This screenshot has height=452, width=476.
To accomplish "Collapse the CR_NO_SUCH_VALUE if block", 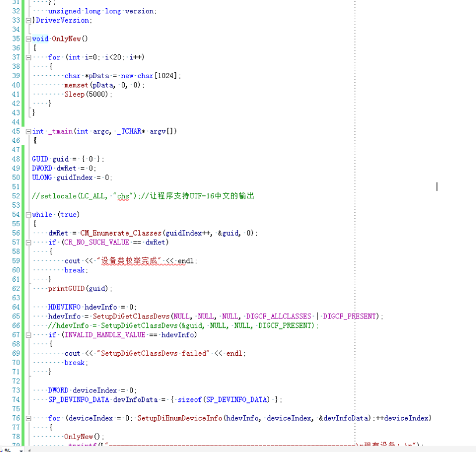I will click(x=28, y=242).
